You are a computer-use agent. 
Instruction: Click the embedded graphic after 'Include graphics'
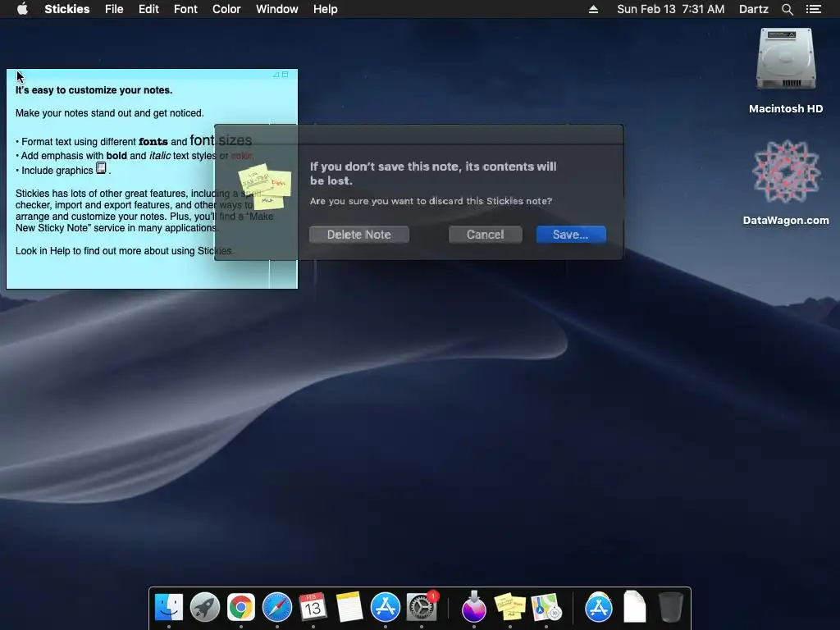point(101,168)
